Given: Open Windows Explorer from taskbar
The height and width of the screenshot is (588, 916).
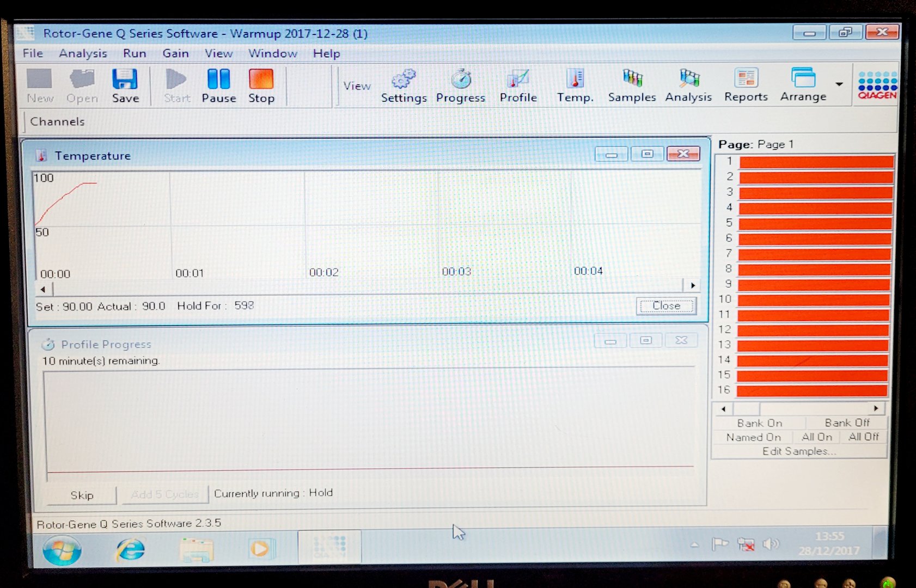Looking at the screenshot, I should [x=196, y=549].
